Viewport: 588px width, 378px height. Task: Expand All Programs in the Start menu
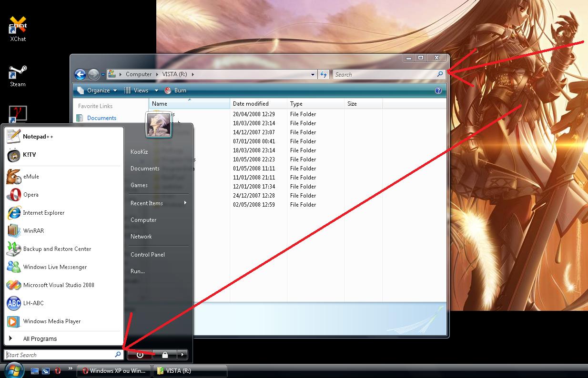coord(40,339)
